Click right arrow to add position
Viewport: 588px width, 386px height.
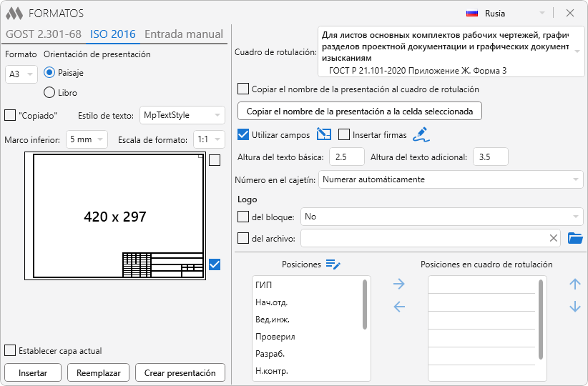coord(399,284)
